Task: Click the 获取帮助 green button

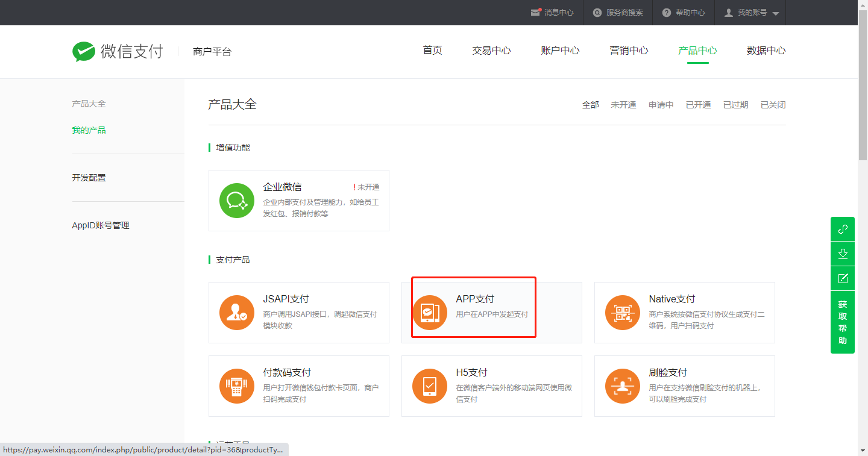Action: coord(843,322)
